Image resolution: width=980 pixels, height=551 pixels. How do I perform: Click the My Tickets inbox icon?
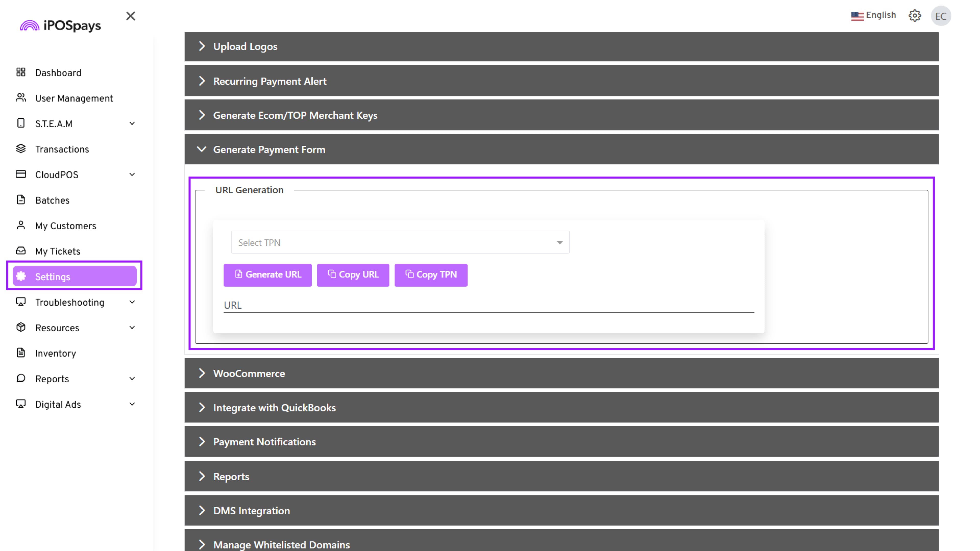pos(21,251)
